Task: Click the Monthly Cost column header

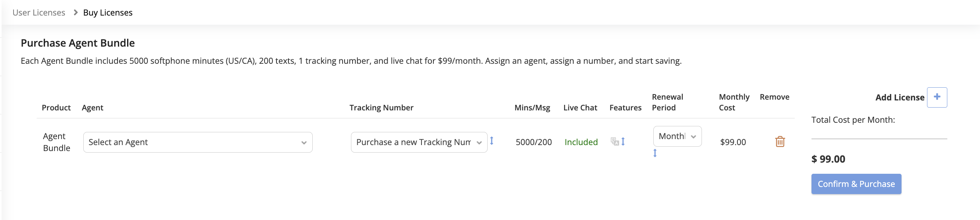Action: point(734,102)
